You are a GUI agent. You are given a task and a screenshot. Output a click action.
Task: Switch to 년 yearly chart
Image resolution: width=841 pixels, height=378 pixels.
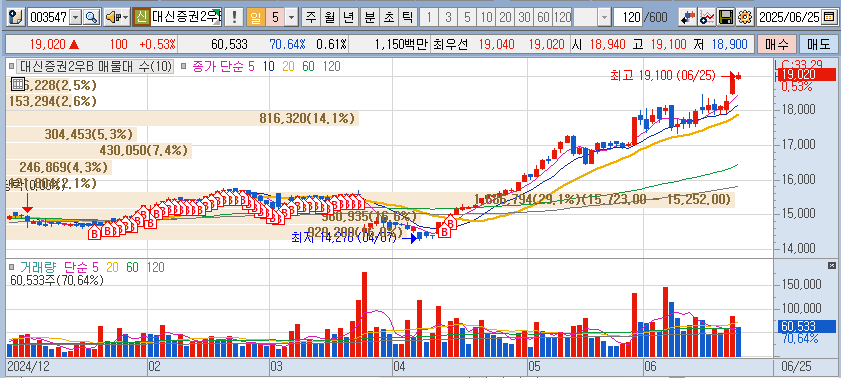coord(348,17)
